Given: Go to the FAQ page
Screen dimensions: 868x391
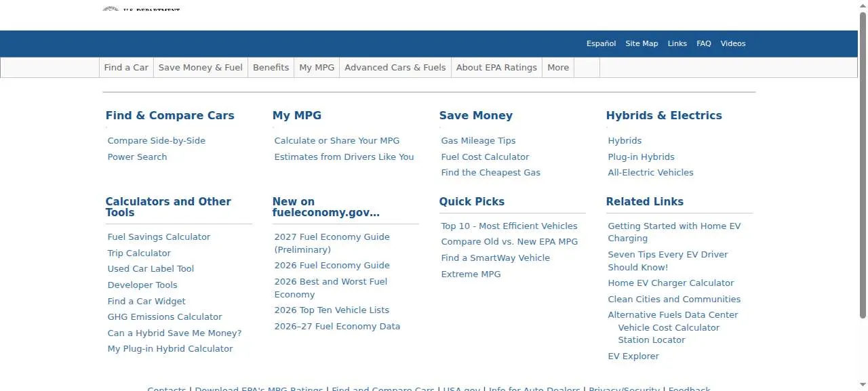Looking at the screenshot, I should coord(704,43).
